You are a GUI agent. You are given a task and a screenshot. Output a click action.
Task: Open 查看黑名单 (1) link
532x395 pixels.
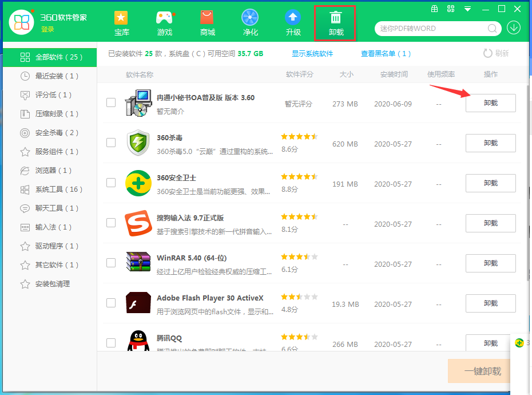point(386,54)
